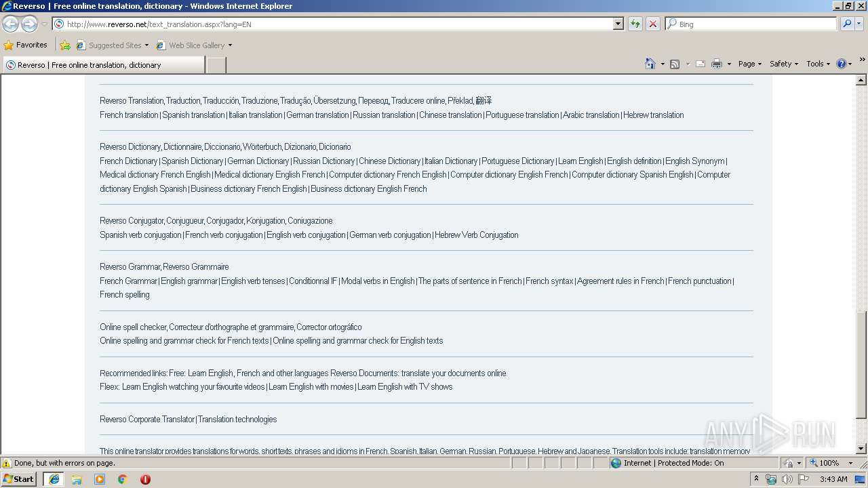Open search provider dropdown arrow
The height and width of the screenshot is (488, 868).
click(860, 24)
